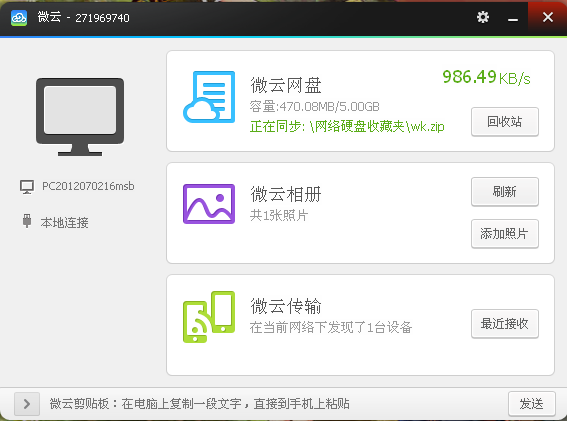Click the 容量:470.08MB/5.00GB capacity text
Image resolution: width=567 pixels, height=421 pixels.
[x=315, y=107]
